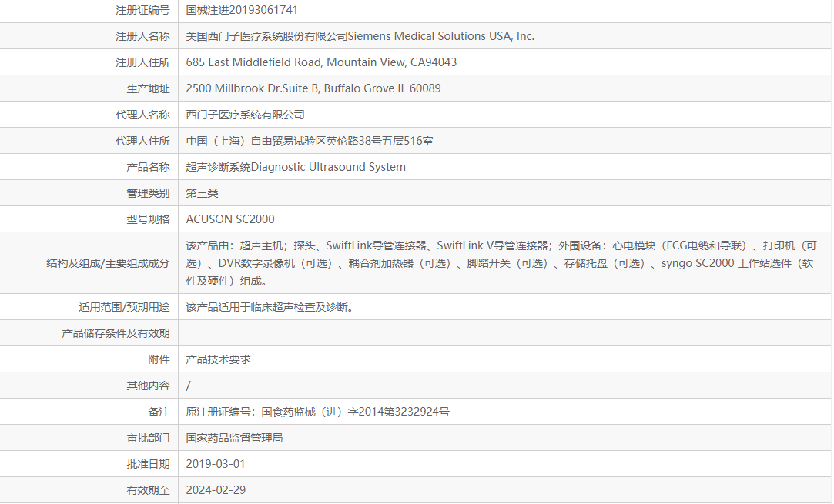Viewport: 834px width, 504px height.
Task: Select the 结构及组成/主要组成成分 label
Action: [108, 263]
